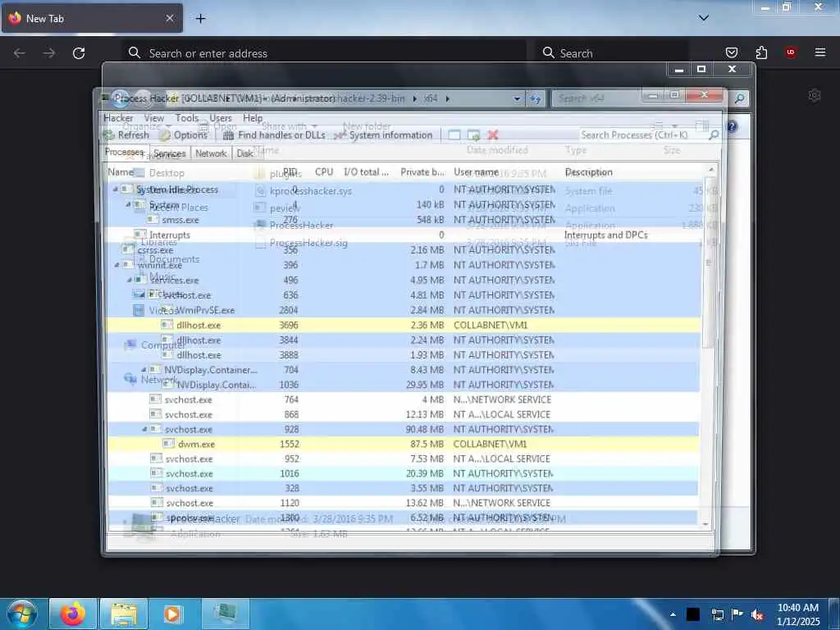Click Windows Start orb
The width and height of the screenshot is (840, 630).
[22, 614]
